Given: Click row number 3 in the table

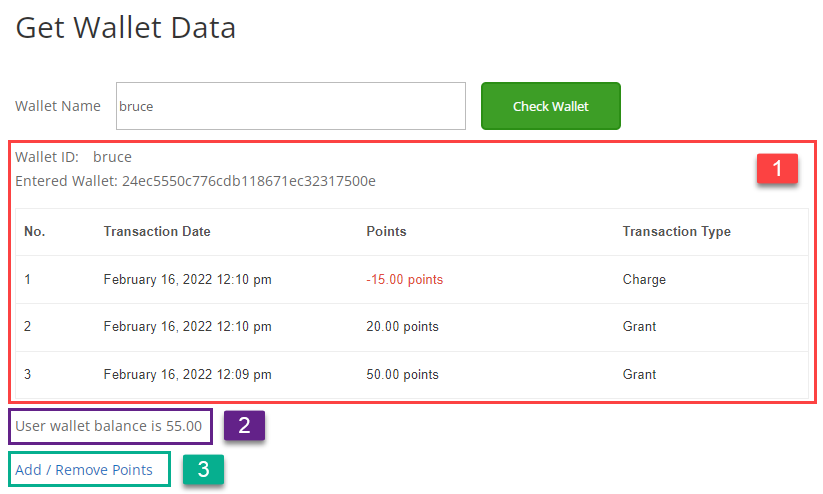Looking at the screenshot, I should (27, 374).
